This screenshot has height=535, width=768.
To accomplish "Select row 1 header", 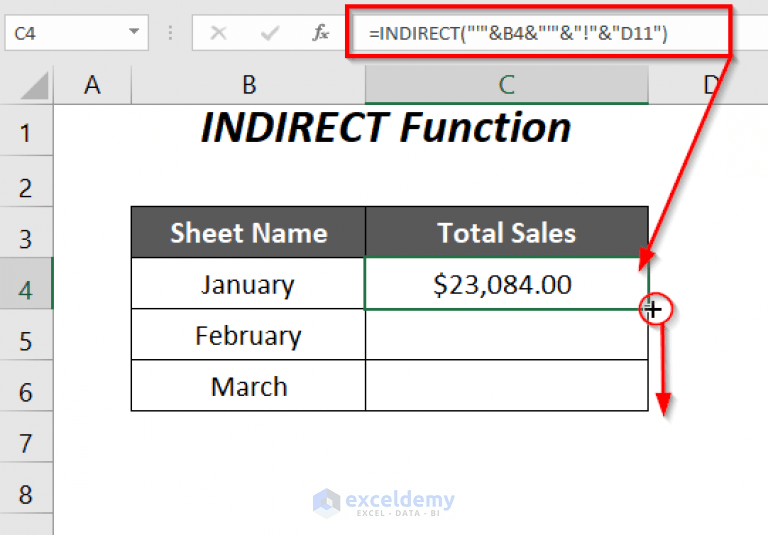I will [x=26, y=131].
